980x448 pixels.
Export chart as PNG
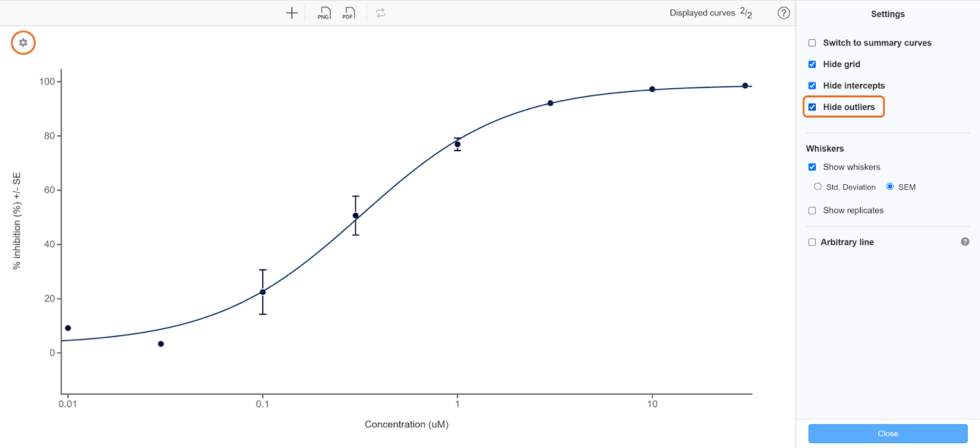324,13
